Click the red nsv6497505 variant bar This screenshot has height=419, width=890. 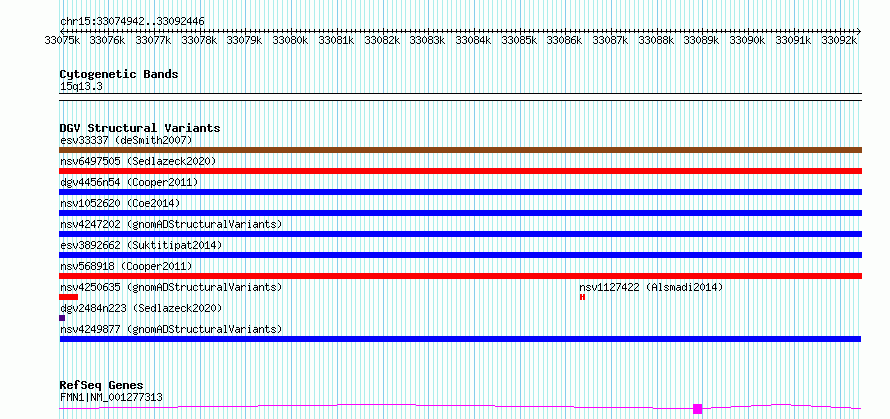tap(460, 171)
